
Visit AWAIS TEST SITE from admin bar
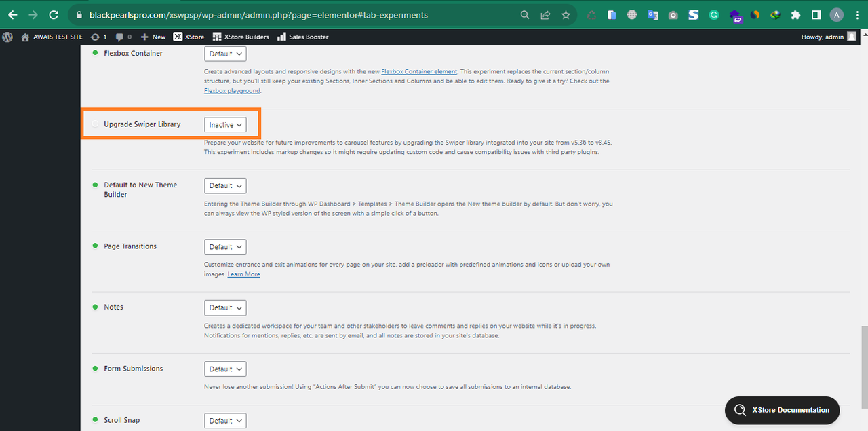click(52, 37)
